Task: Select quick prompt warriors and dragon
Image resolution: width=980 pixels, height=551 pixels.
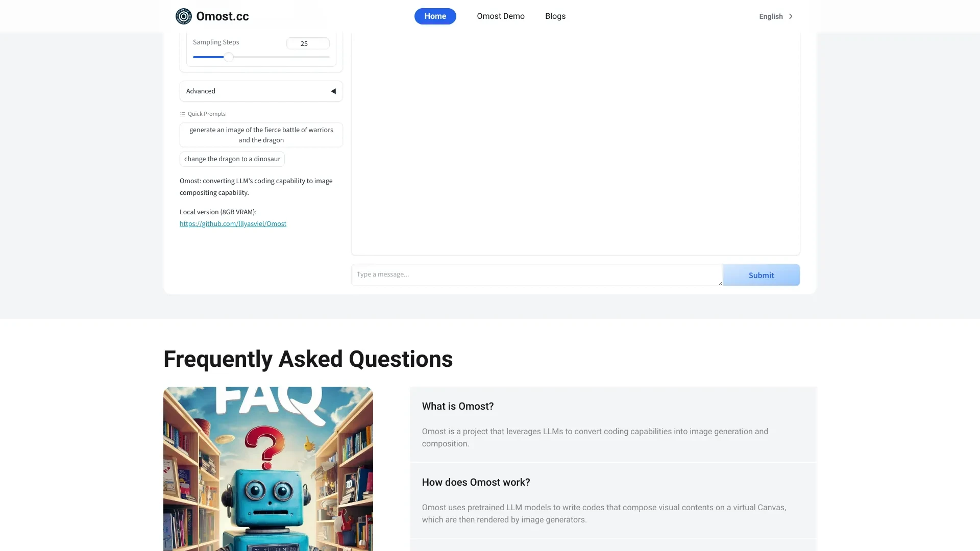Action: point(261,135)
